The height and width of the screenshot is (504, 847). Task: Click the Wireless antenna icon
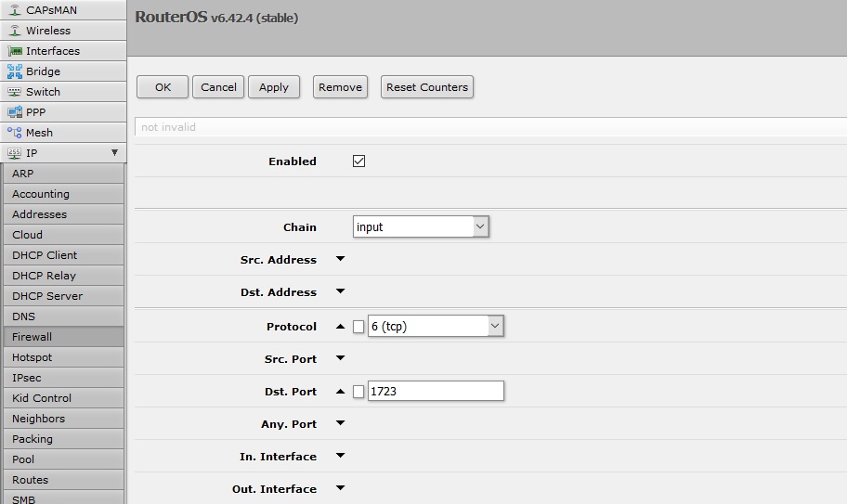click(x=15, y=31)
